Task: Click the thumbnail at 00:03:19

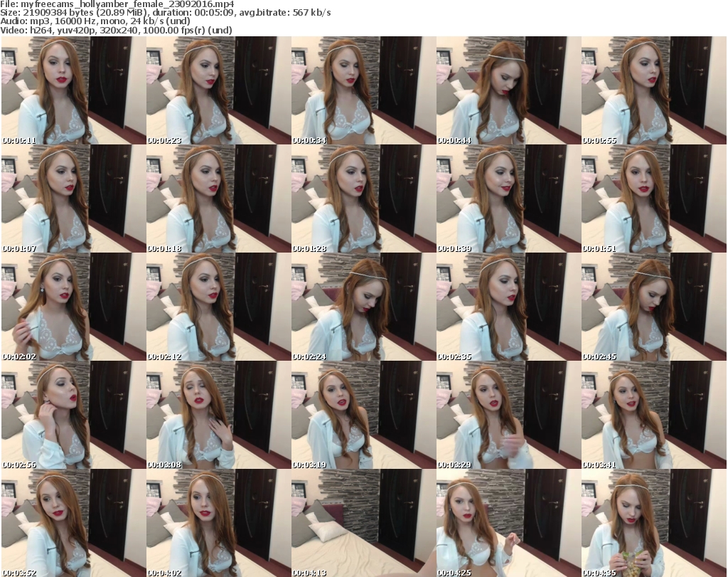Action: click(x=363, y=415)
